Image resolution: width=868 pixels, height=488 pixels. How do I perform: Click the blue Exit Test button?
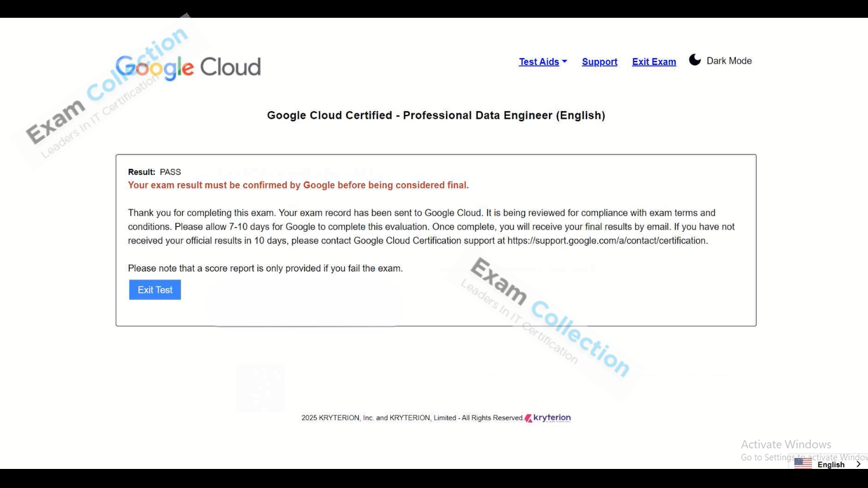coord(155,290)
